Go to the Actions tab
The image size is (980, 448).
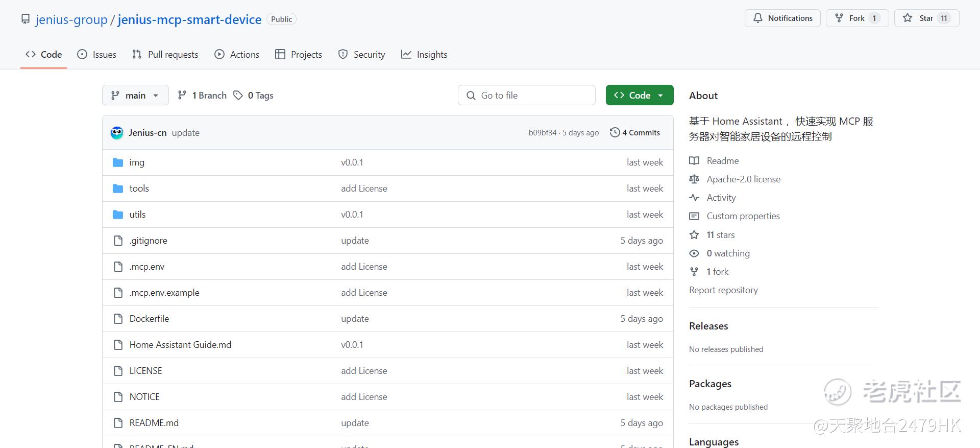tap(237, 55)
